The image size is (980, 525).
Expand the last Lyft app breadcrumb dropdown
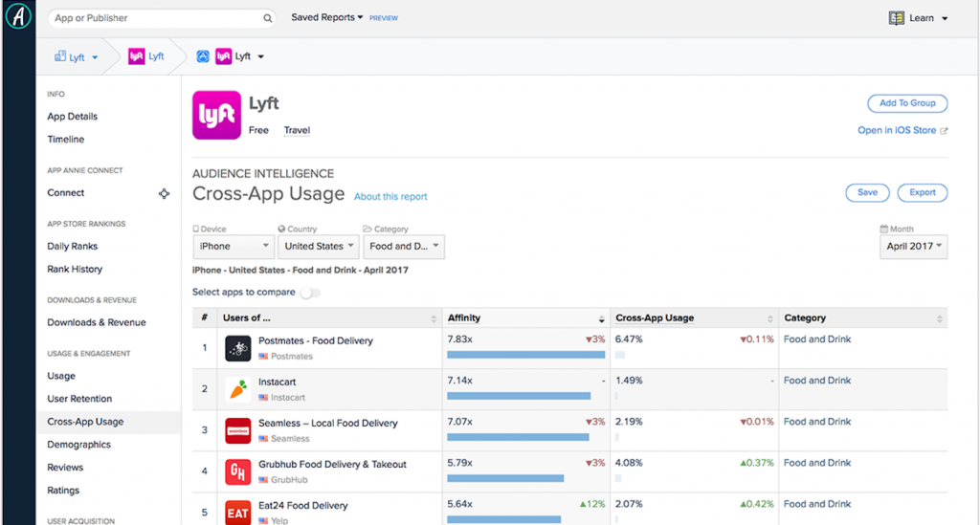point(260,56)
